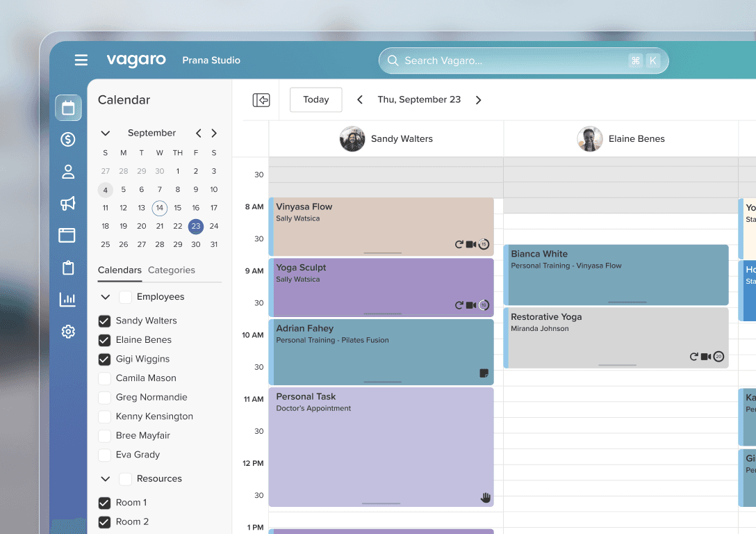Click the Today button
The height and width of the screenshot is (534, 756).
point(315,100)
